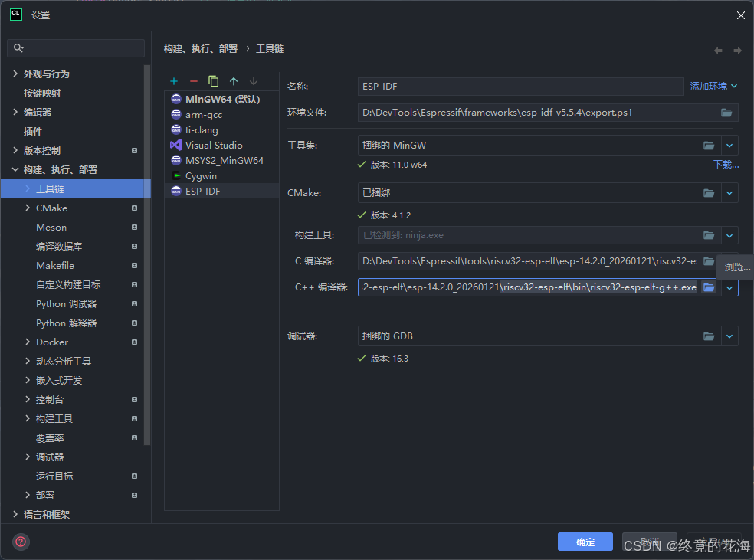Expand 动态分析工具 settings subtree
This screenshot has width=754, height=560.
click(28, 361)
